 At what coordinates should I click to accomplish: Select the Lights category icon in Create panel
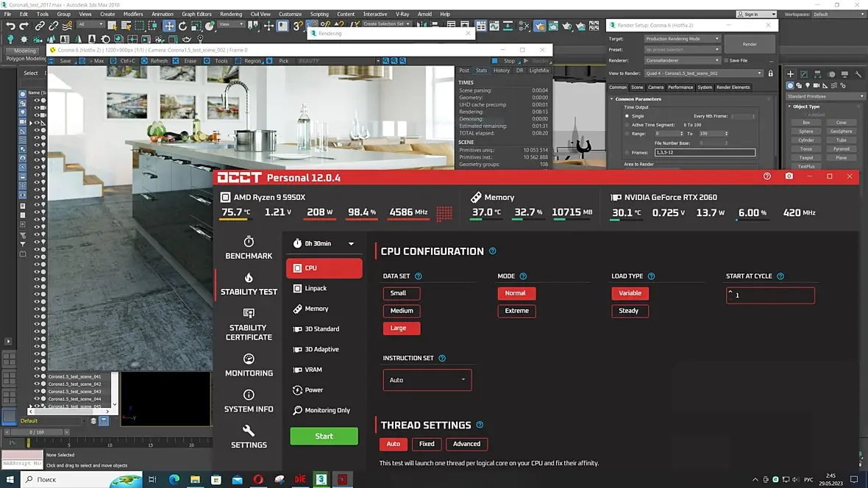[x=808, y=86]
